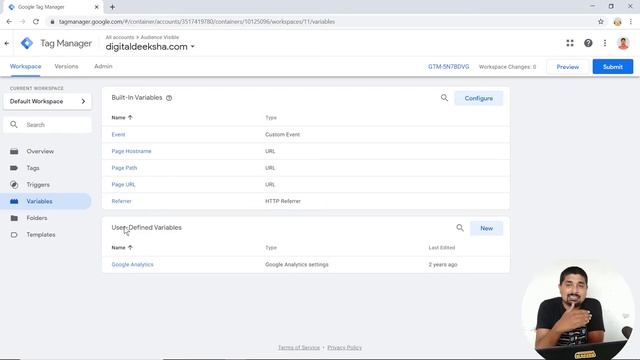Viewport: 640px width, 360px height.
Task: Click the Last Edited column header
Action: (442, 248)
